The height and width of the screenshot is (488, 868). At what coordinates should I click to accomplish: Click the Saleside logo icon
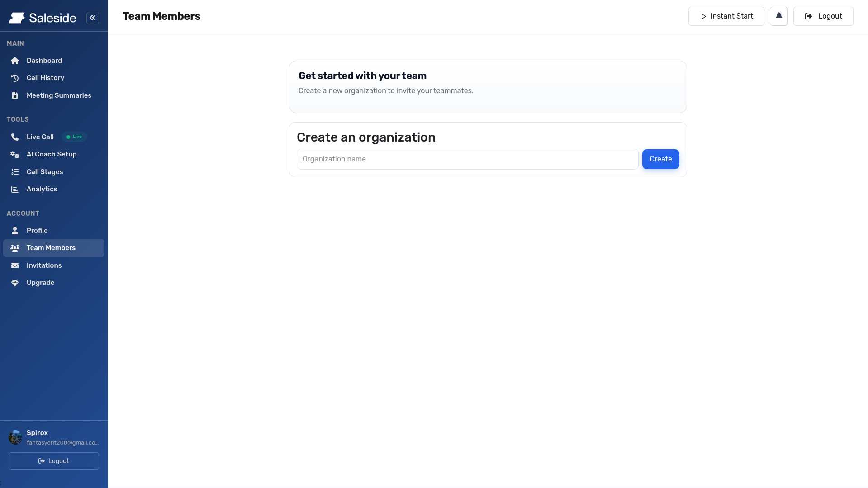(x=17, y=18)
